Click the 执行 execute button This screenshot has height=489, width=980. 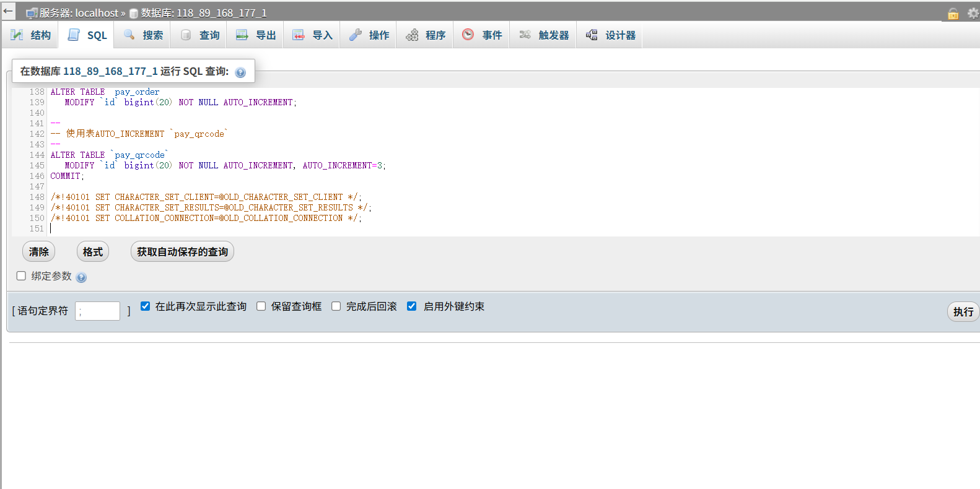pyautogui.click(x=963, y=312)
